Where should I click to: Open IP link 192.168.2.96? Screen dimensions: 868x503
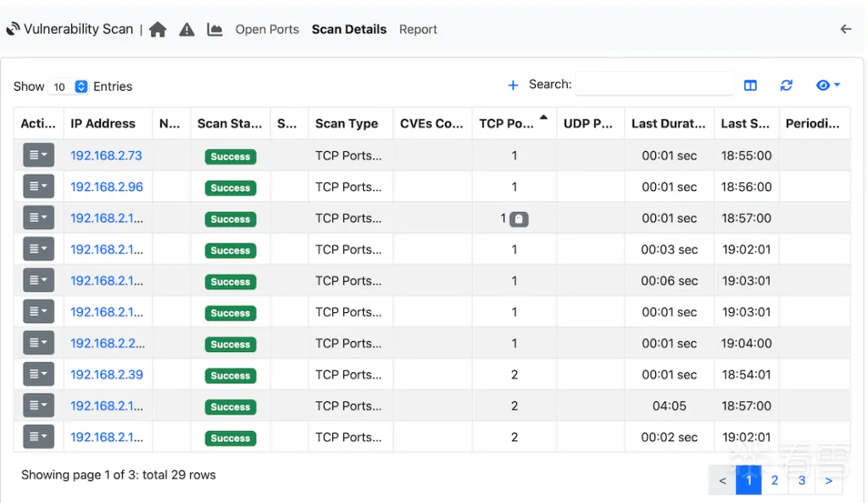click(x=106, y=187)
